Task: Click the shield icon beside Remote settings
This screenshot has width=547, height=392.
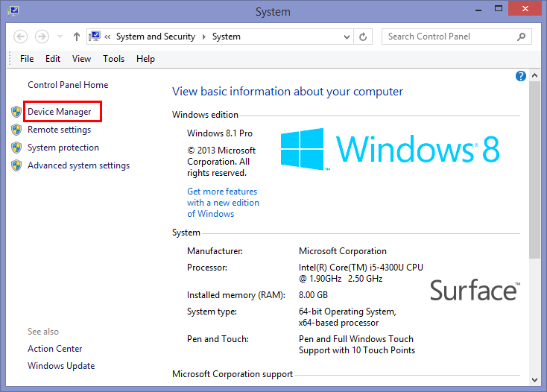Action: click(x=16, y=129)
